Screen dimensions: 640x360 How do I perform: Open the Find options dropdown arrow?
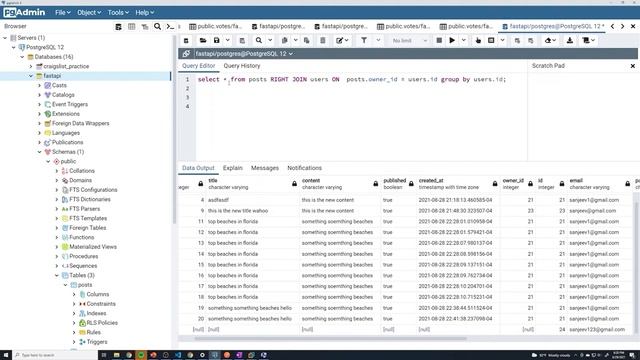point(270,40)
